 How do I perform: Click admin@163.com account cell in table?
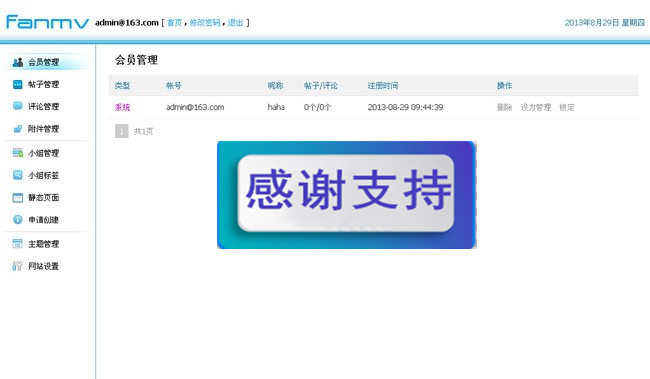(195, 107)
